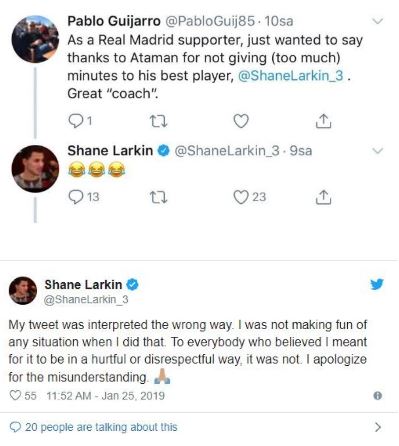Open the 11:52 AM - Jan 25, 2019 timestamp
The width and height of the screenshot is (399, 446).
tap(105, 396)
